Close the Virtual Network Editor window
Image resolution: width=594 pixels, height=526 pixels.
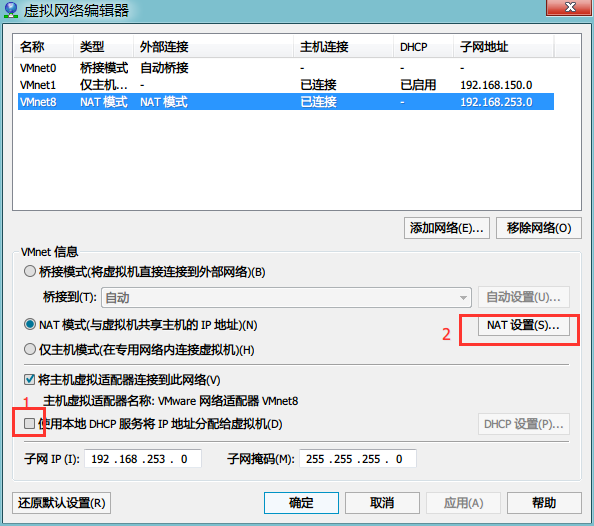[x=569, y=7]
